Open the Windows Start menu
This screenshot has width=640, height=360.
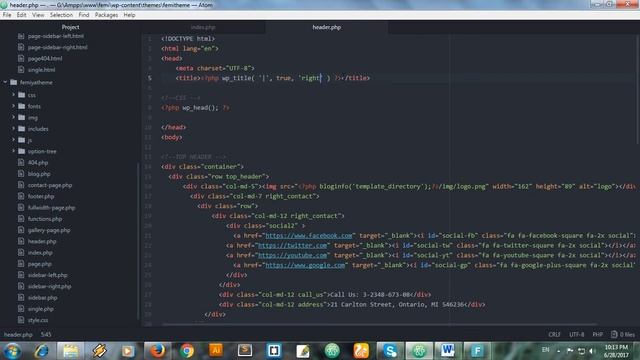point(12,351)
